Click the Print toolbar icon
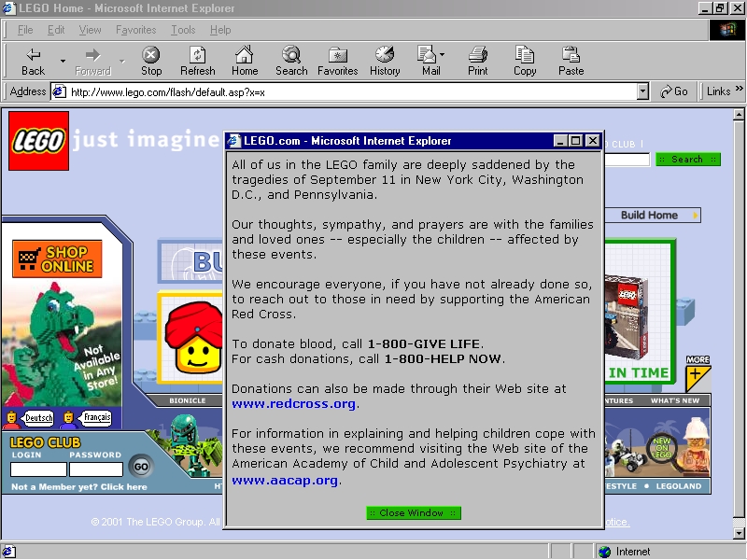The image size is (747, 560). (477, 61)
